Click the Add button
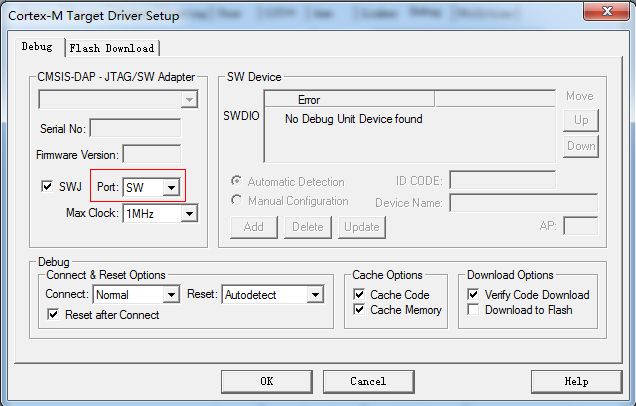This screenshot has height=406, width=636. [x=254, y=227]
